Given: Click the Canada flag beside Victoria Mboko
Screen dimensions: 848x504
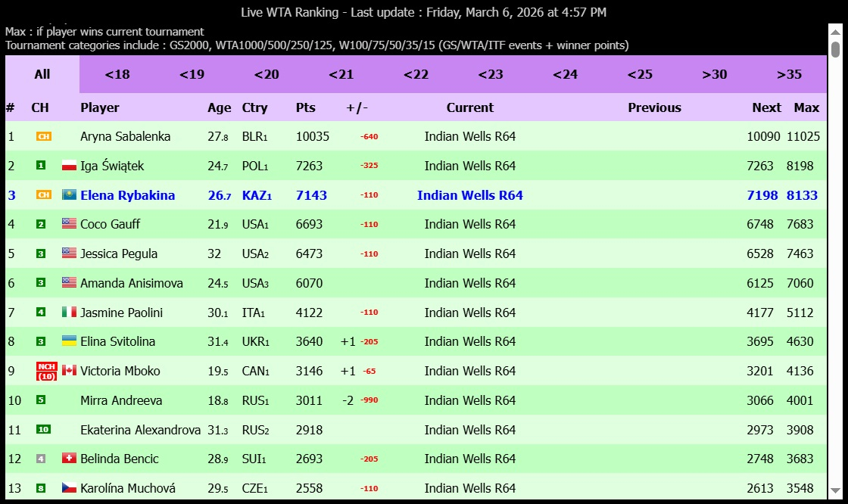Looking at the screenshot, I should click(x=69, y=371).
